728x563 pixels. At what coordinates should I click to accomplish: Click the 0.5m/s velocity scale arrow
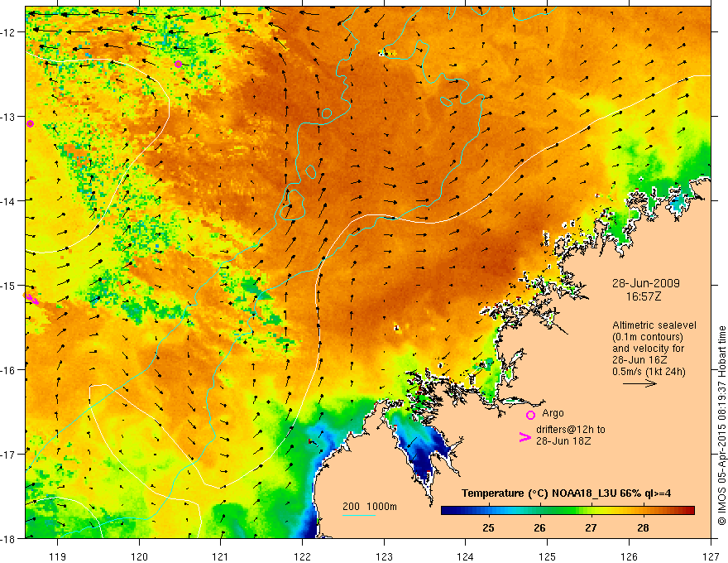point(639,383)
